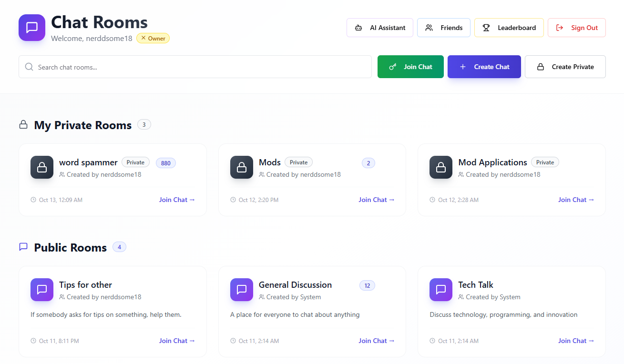Focus the Search chat rooms field

point(195,67)
